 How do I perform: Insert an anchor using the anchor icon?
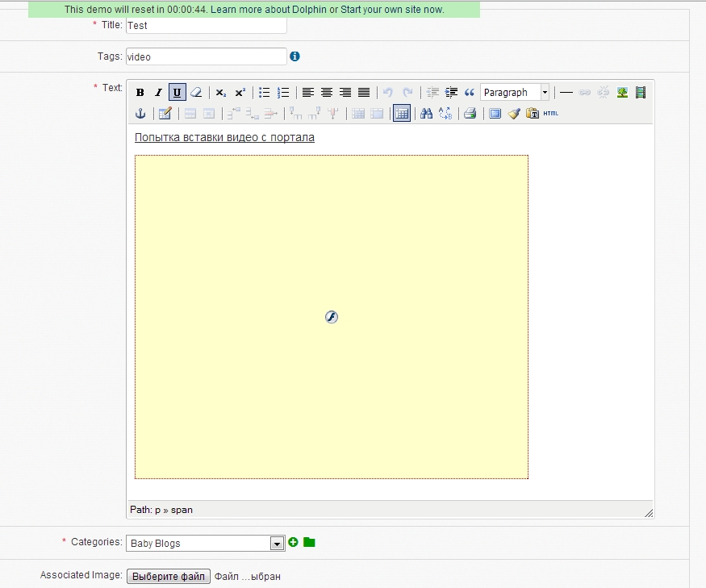pos(140,114)
